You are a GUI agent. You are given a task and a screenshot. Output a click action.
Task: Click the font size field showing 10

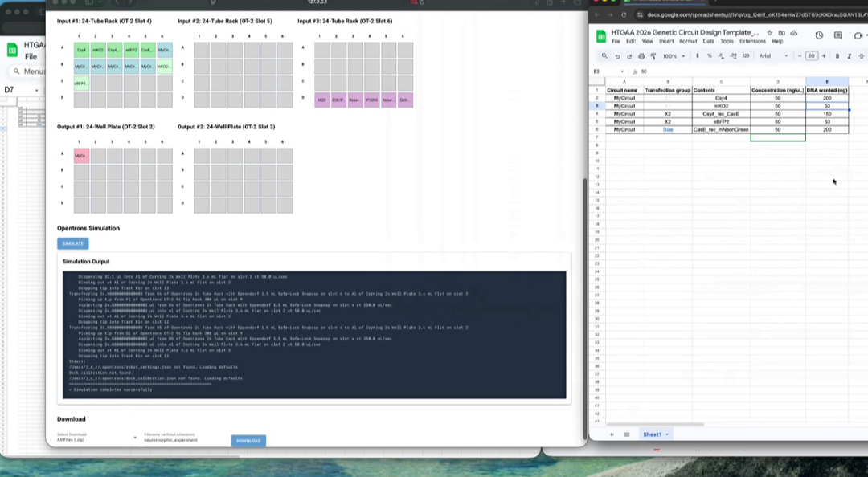812,56
